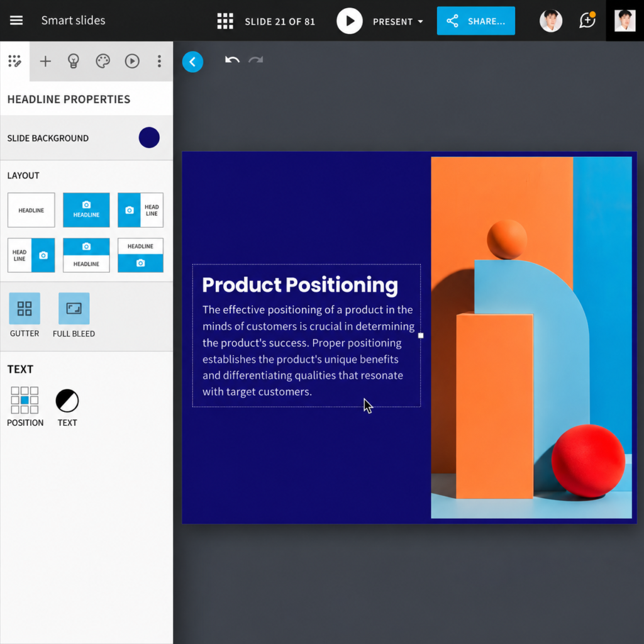Click the Smart slides presentation title
644x644 pixels.
[73, 20]
